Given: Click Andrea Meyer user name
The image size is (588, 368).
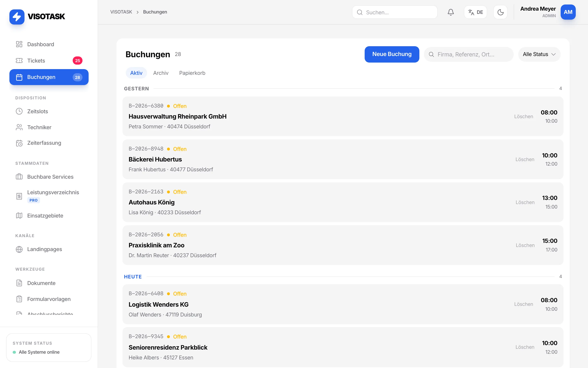Looking at the screenshot, I should (538, 9).
